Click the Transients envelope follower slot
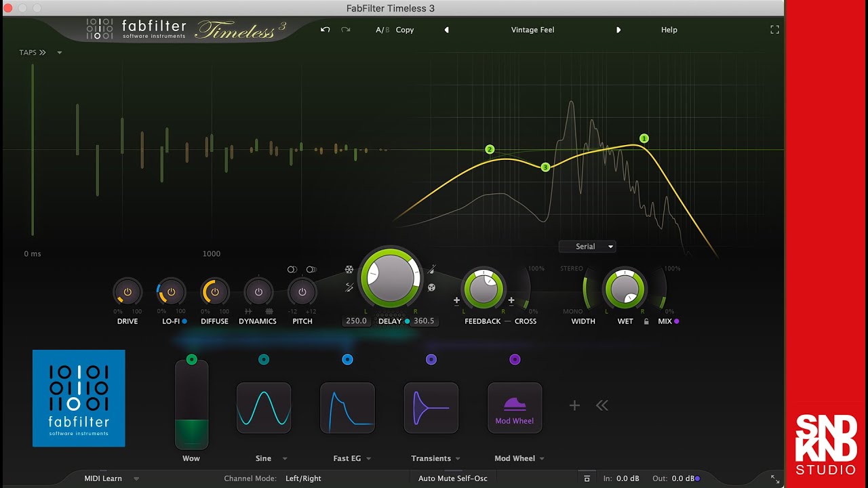Image resolution: width=868 pixels, height=488 pixels. tap(431, 407)
